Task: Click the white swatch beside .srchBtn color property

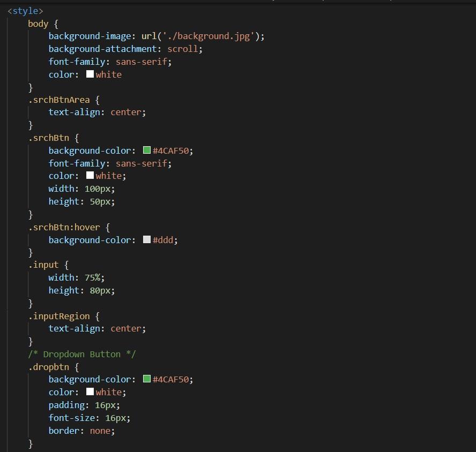Action: (x=90, y=176)
